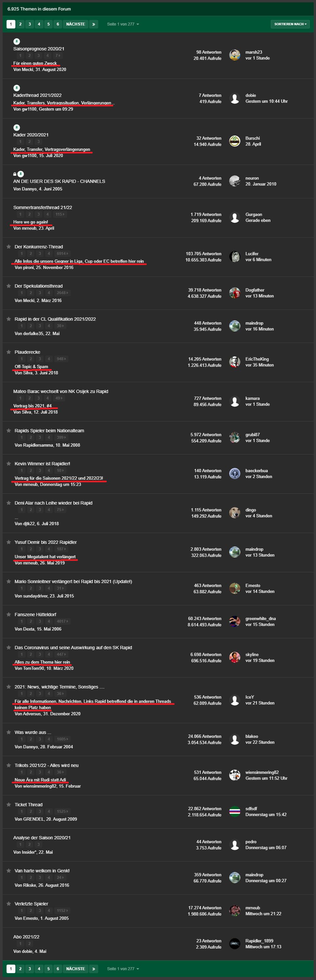Click the pin icon above Saisonprognose 2020/21

[x=17, y=42]
